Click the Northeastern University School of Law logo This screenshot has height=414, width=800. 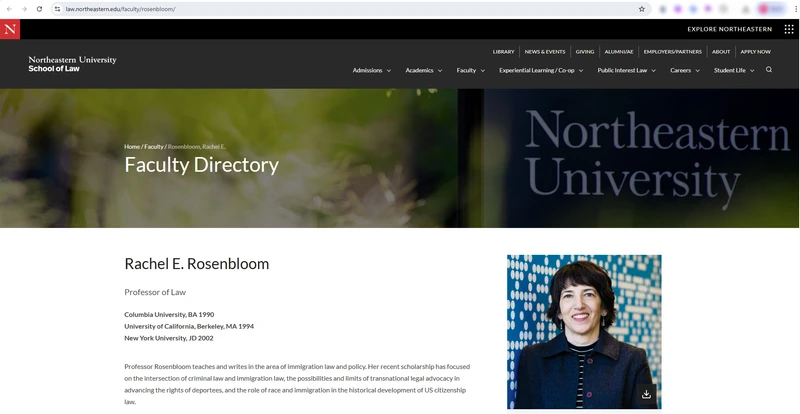(72, 64)
